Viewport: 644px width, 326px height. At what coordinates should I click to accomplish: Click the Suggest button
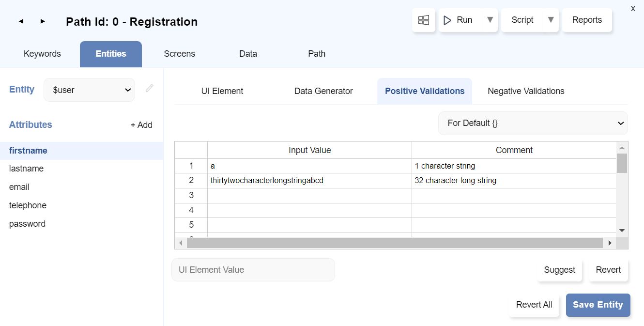point(559,270)
